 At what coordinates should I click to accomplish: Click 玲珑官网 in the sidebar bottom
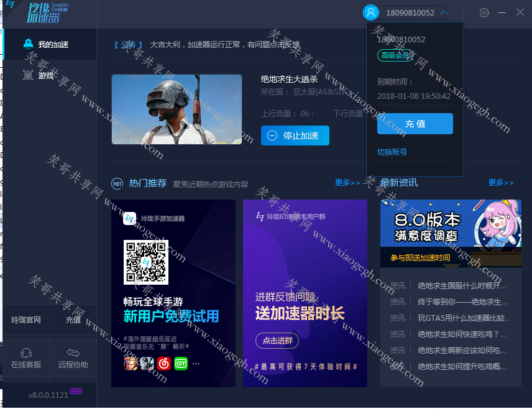26,319
